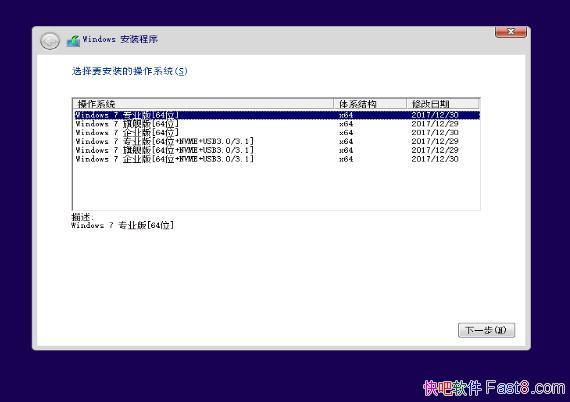Close the Windows 安装程序 window
The width and height of the screenshot is (570, 402).
click(511, 32)
